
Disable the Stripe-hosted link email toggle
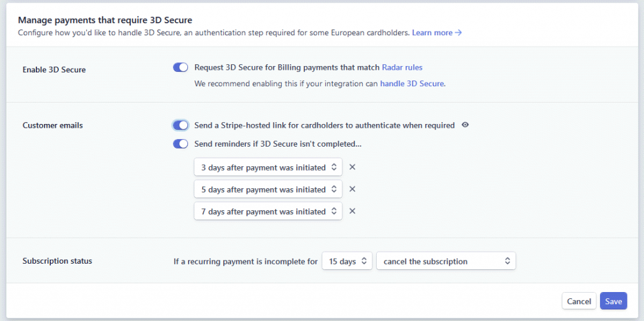[180, 125]
